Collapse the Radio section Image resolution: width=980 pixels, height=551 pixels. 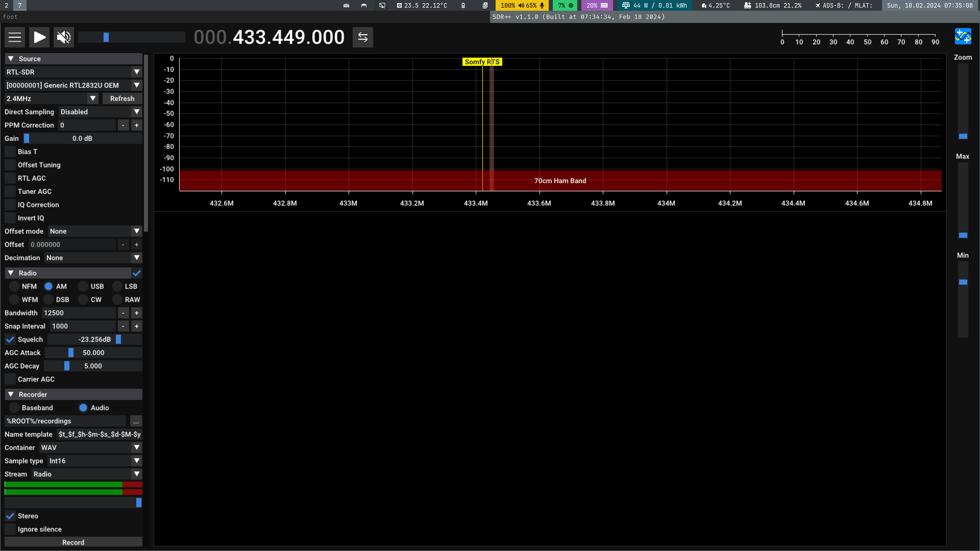point(11,273)
